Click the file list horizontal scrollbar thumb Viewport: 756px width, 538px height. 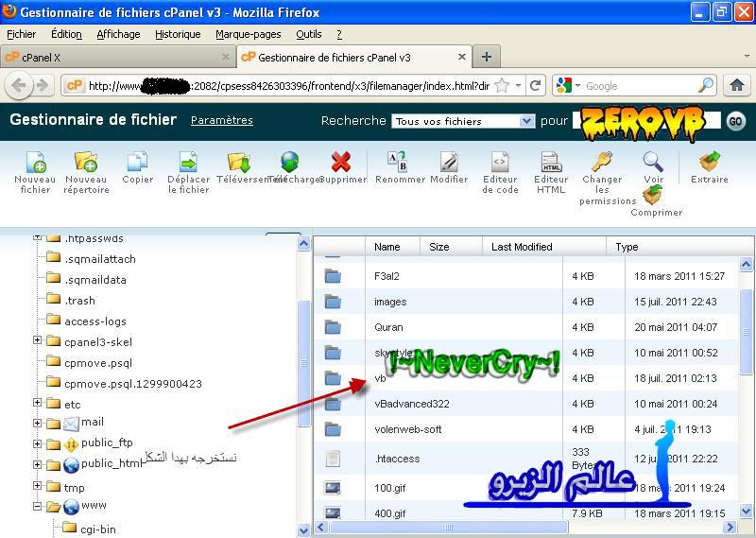click(x=448, y=527)
